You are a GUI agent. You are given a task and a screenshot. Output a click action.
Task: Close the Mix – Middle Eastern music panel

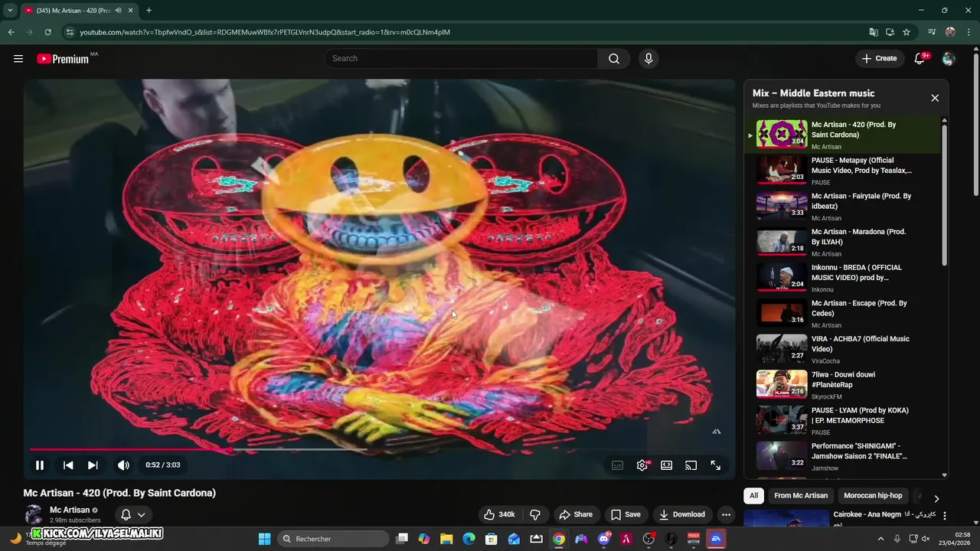click(x=935, y=98)
